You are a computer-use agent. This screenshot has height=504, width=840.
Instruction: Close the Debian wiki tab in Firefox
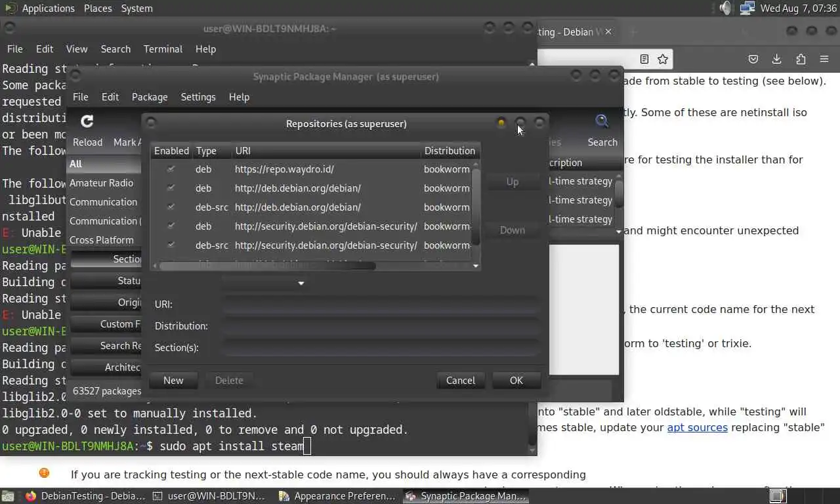pos(609,31)
